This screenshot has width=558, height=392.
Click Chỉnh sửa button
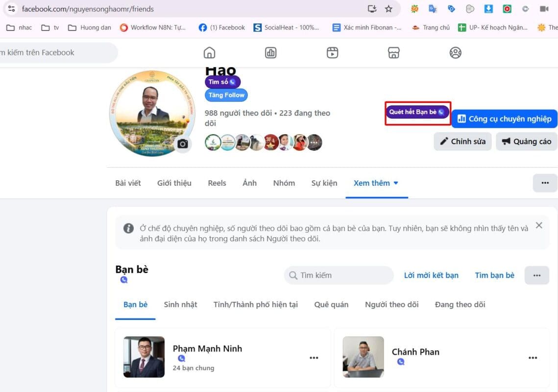click(x=462, y=141)
